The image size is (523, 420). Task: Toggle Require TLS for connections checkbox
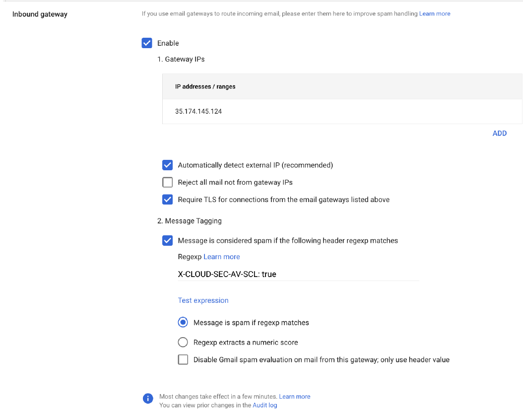[168, 200]
